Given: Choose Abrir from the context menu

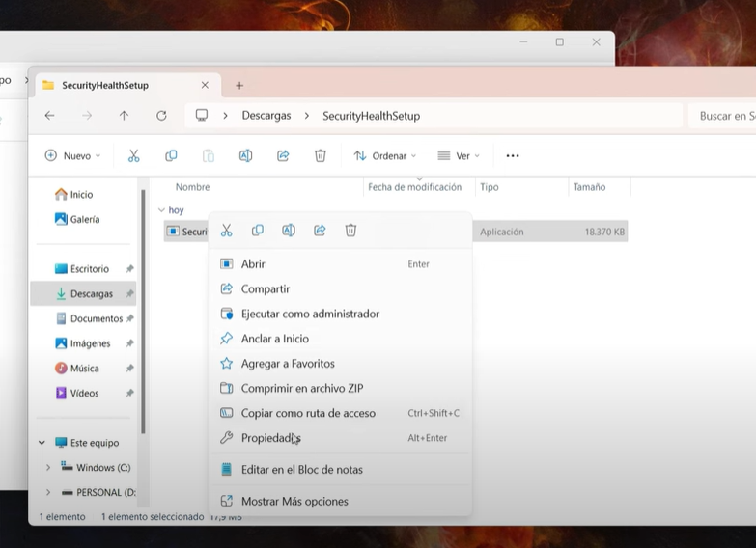Looking at the screenshot, I should [340, 264].
